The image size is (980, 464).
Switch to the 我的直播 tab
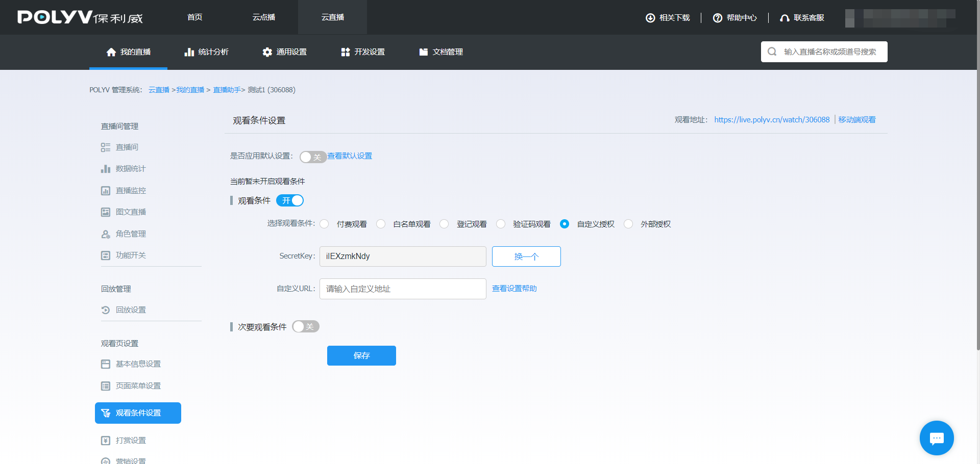[x=128, y=52]
